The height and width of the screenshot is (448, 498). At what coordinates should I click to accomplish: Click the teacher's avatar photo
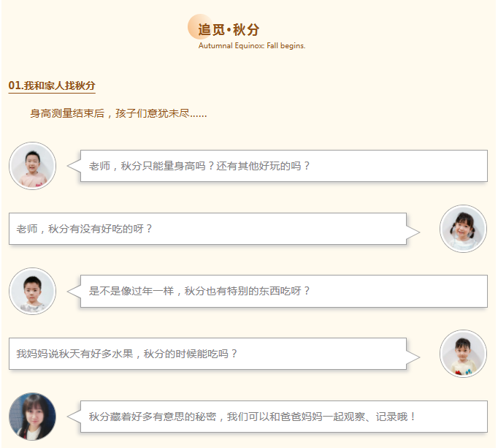[x=32, y=416]
